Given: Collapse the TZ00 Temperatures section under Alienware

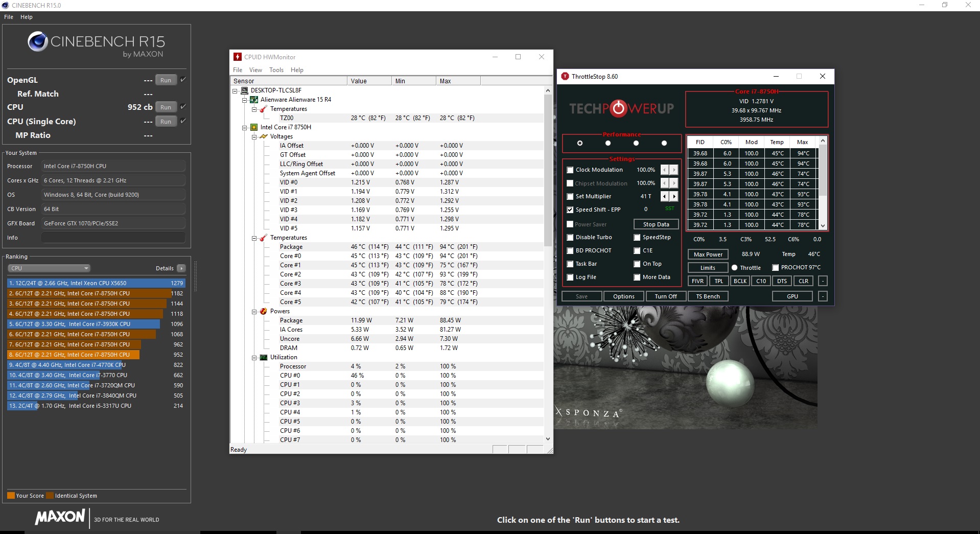Looking at the screenshot, I should click(254, 109).
